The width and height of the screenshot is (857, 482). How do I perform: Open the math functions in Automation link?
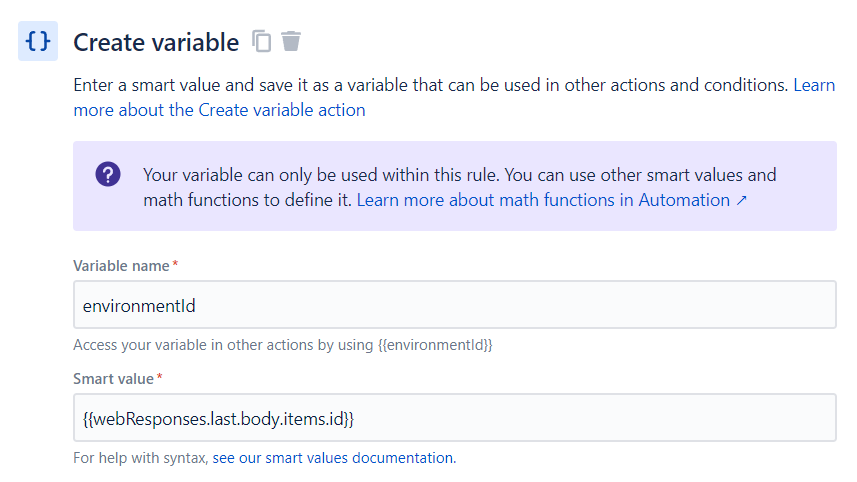coord(543,200)
